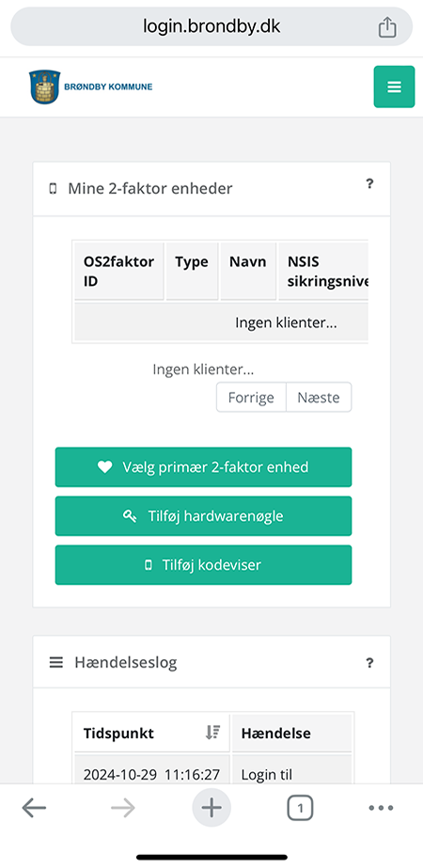Go back with browser back arrow

coord(34,808)
